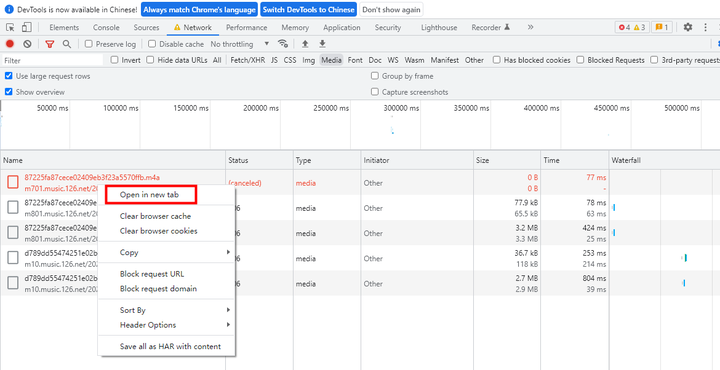Click file icon of the 36.7 kB request
720x370 pixels.
pos(13,258)
